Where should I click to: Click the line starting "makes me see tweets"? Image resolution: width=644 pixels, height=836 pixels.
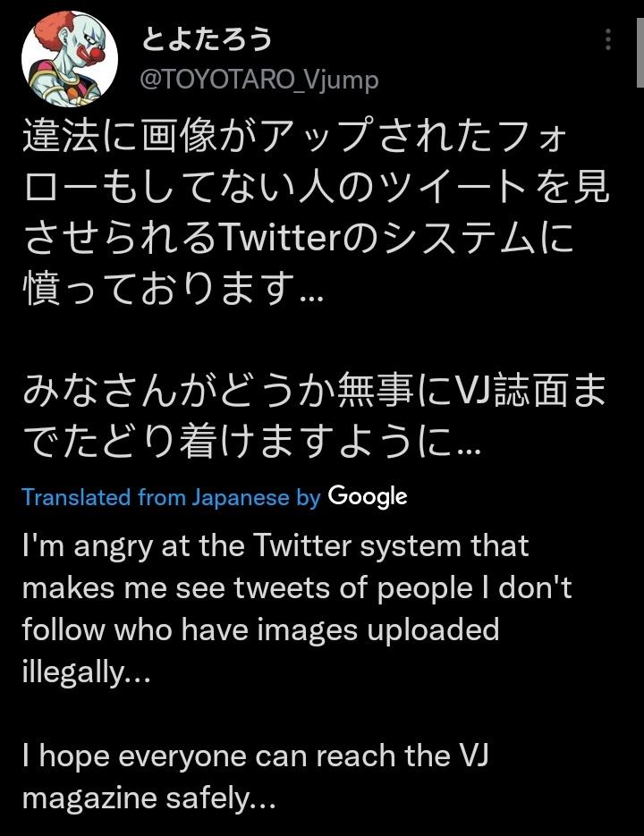[x=296, y=587]
